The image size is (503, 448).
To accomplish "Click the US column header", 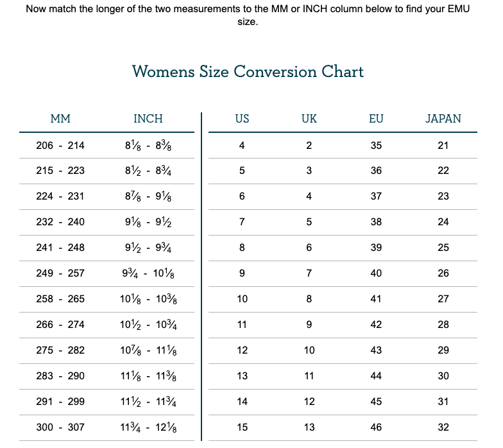I will click(242, 119).
